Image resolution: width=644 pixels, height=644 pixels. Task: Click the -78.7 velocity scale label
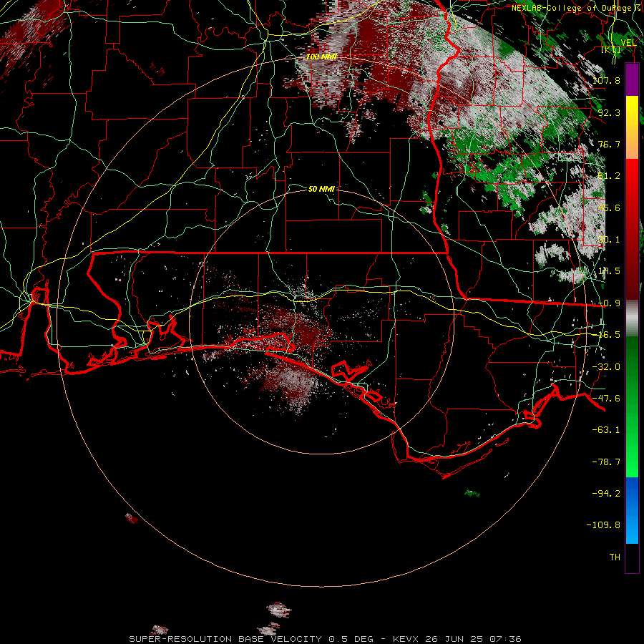coord(606,462)
